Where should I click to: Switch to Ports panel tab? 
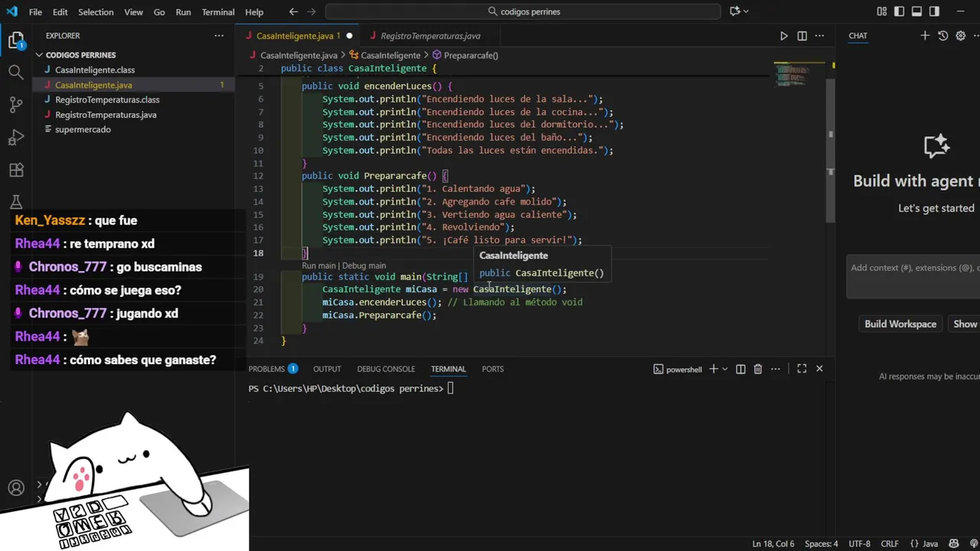click(492, 369)
